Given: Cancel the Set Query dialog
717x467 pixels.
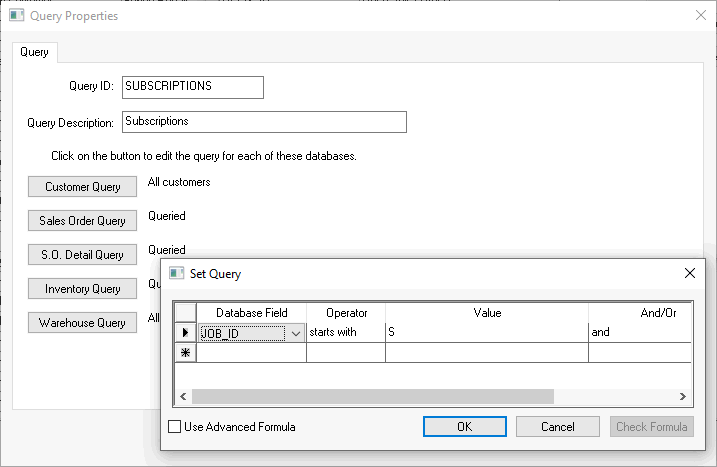Looking at the screenshot, I should point(557,427).
